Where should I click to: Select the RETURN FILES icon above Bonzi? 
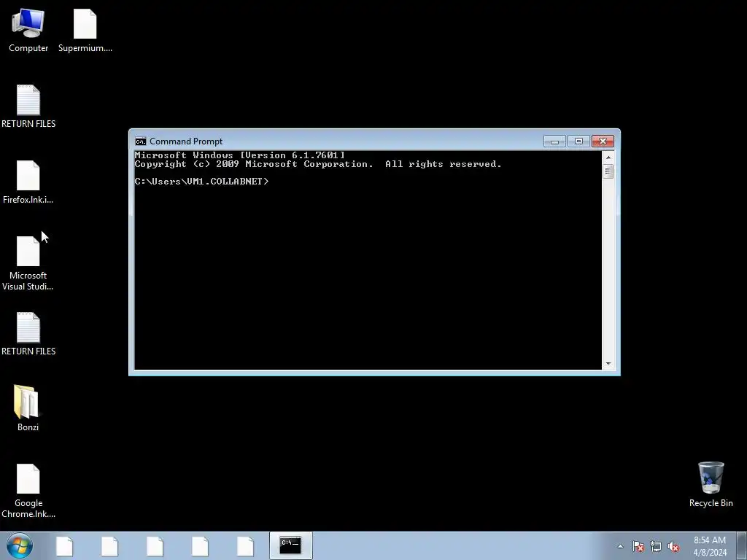28,334
